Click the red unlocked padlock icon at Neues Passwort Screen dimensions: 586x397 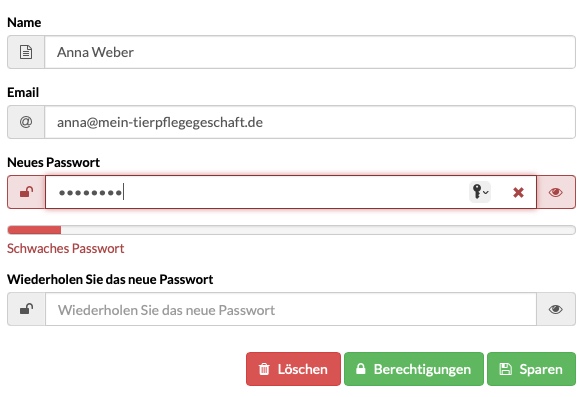(x=26, y=192)
